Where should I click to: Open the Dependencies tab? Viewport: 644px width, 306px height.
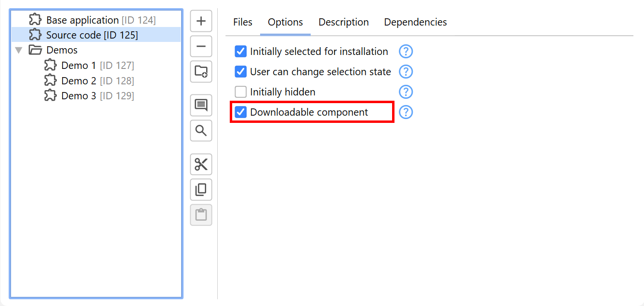415,22
